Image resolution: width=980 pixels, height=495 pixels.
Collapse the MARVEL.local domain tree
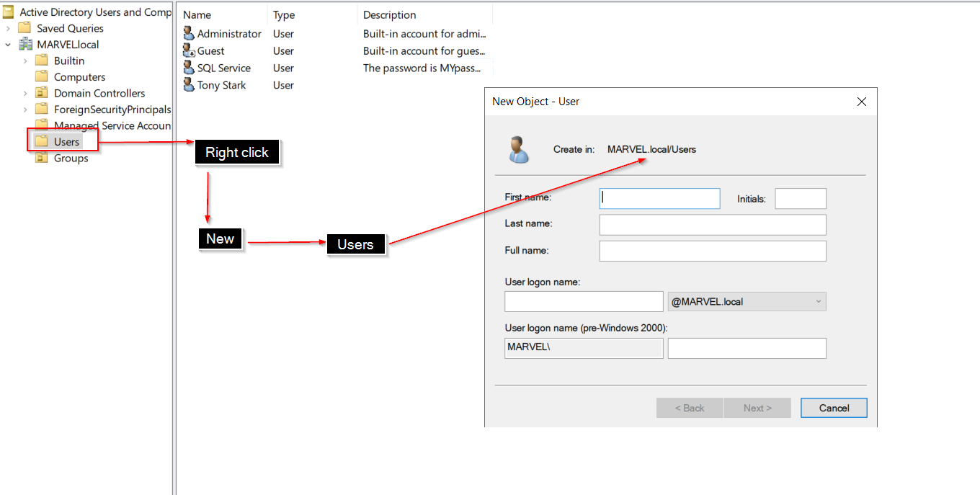(x=8, y=45)
